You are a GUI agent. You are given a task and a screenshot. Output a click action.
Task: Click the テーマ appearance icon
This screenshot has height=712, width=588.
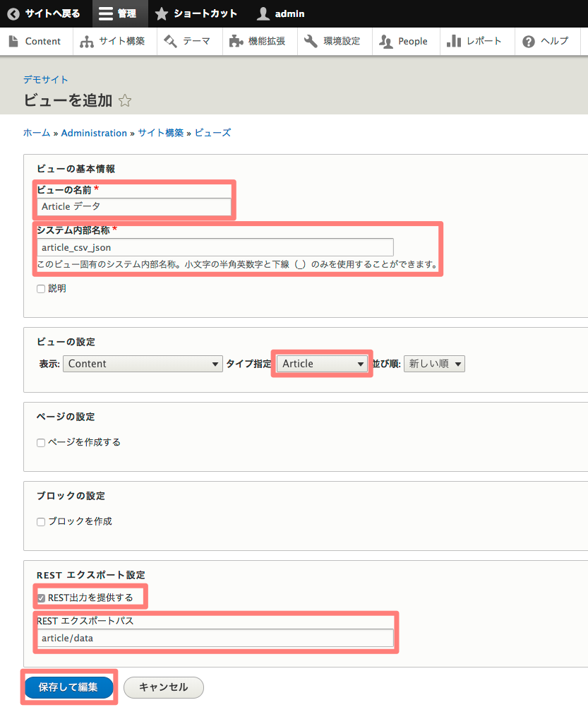point(170,42)
